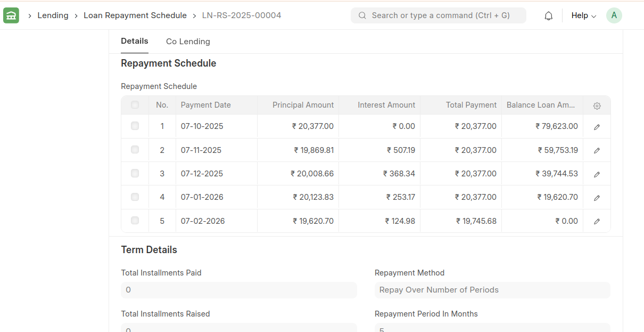644x332 pixels.
Task: Open table column settings gear icon
Action: coord(597,106)
